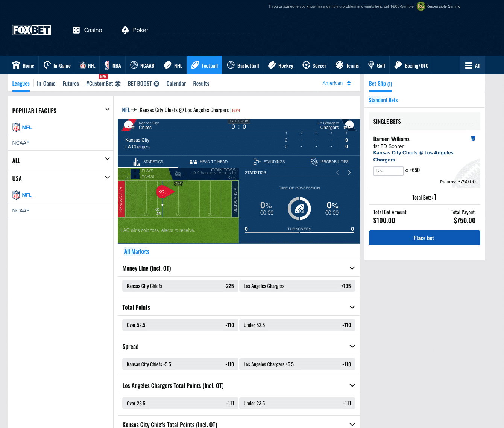Select NBA in the sports bar

(112, 65)
